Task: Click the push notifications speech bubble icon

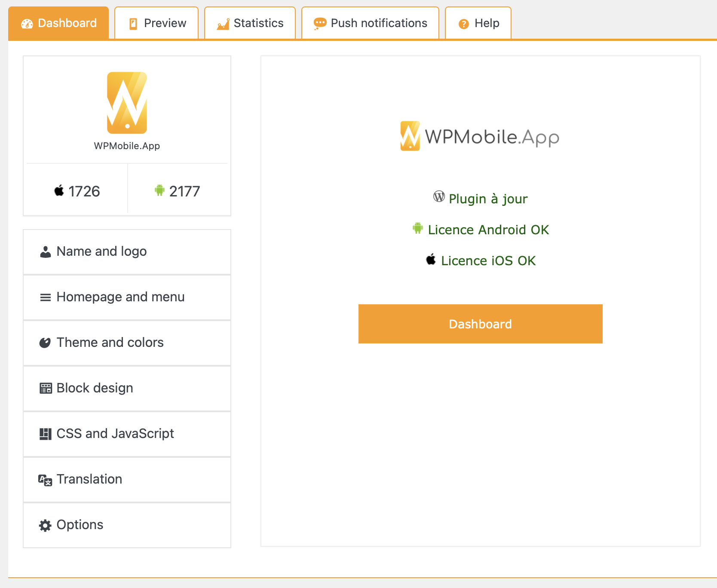Action: click(320, 24)
